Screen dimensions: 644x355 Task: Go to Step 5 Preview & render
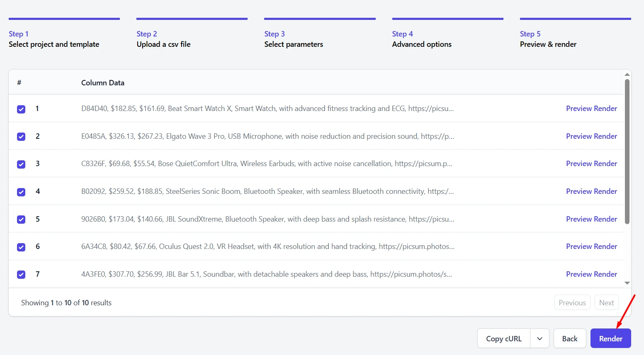pos(576,34)
